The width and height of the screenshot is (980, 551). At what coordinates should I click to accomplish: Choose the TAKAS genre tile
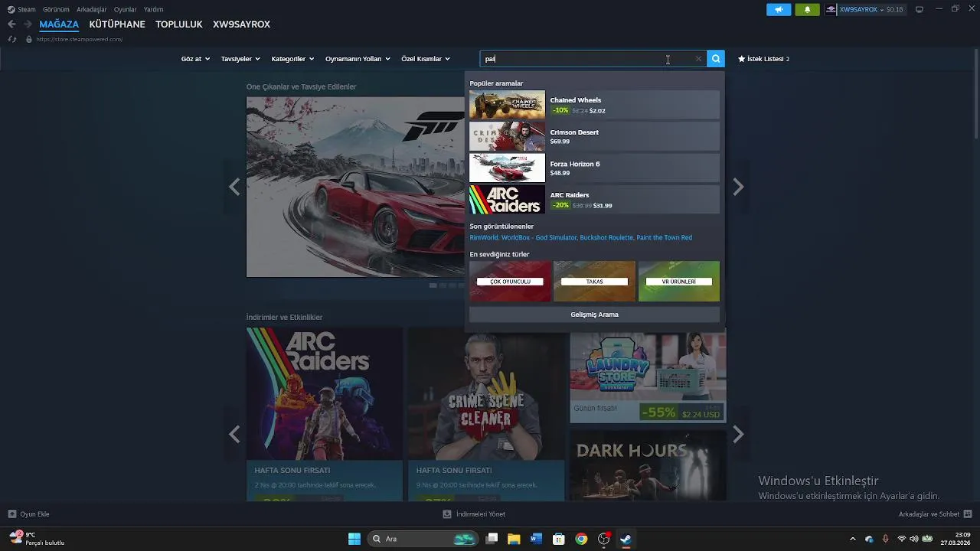(x=594, y=281)
